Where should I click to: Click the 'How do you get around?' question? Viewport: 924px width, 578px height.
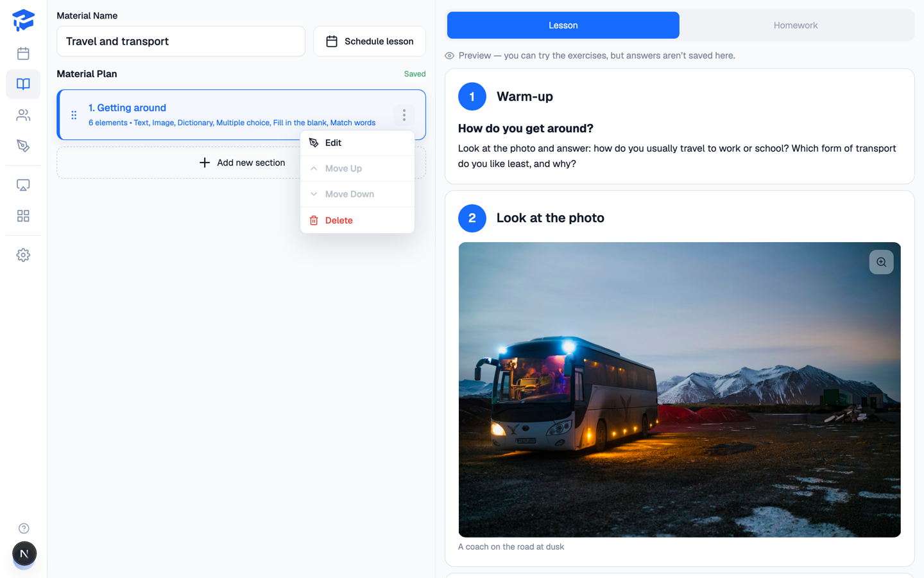pos(526,128)
